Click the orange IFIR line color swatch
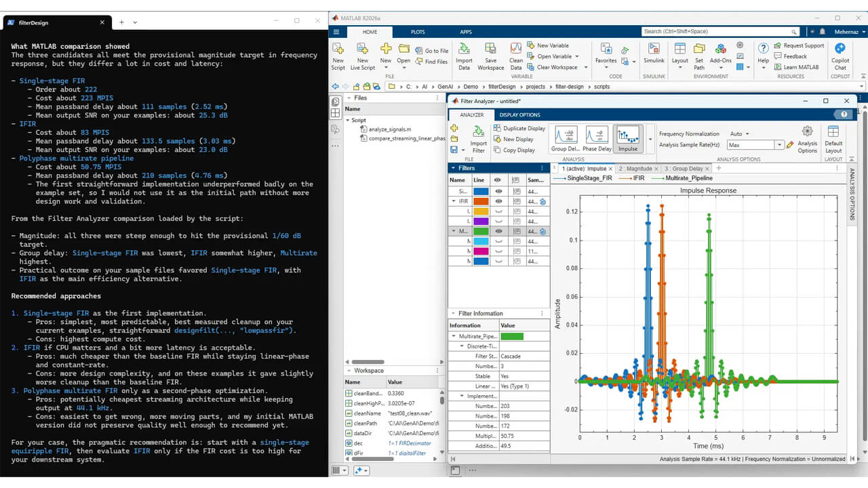Image resolution: width=868 pixels, height=488 pixels. tap(481, 201)
